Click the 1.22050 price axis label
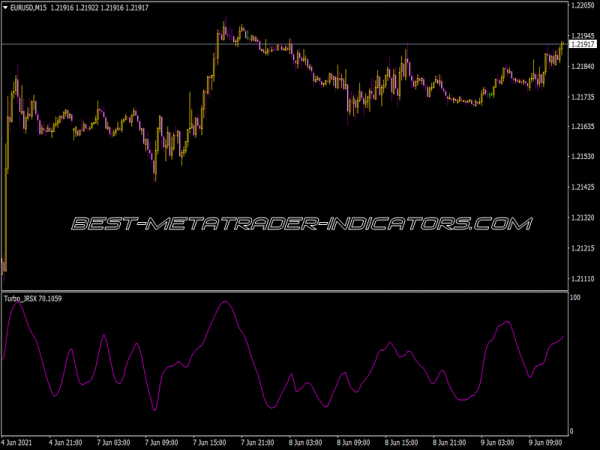Screen dimensions: 600x450 pos(583,6)
